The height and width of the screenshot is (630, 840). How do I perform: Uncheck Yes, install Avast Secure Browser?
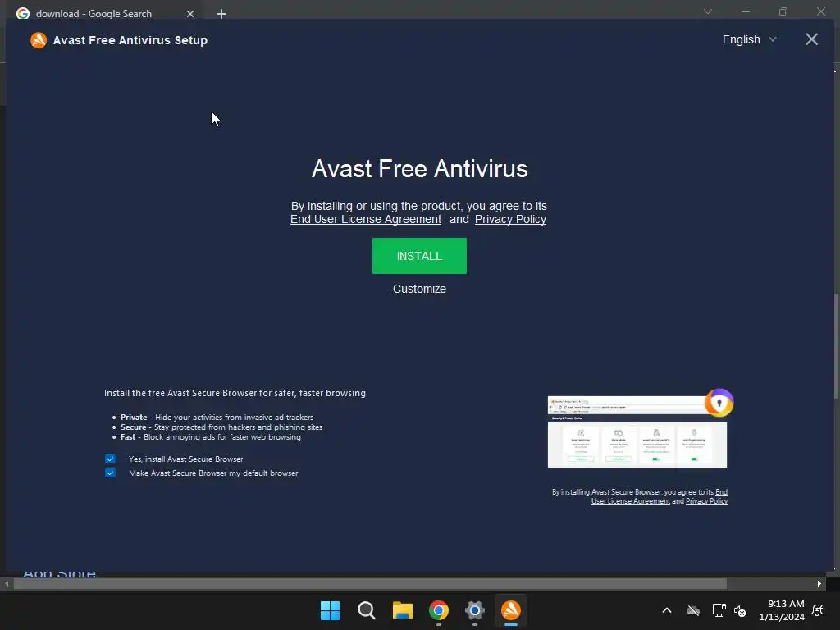point(111,459)
